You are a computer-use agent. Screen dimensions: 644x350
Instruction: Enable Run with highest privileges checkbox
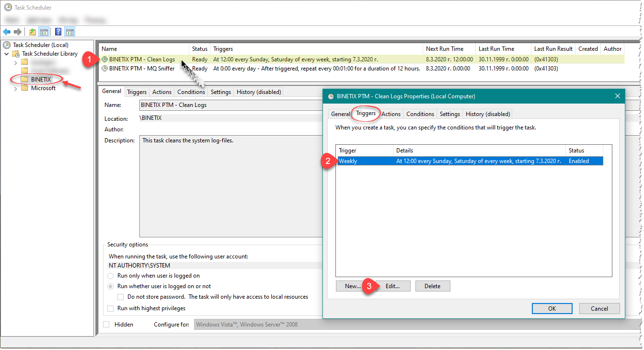pos(111,308)
